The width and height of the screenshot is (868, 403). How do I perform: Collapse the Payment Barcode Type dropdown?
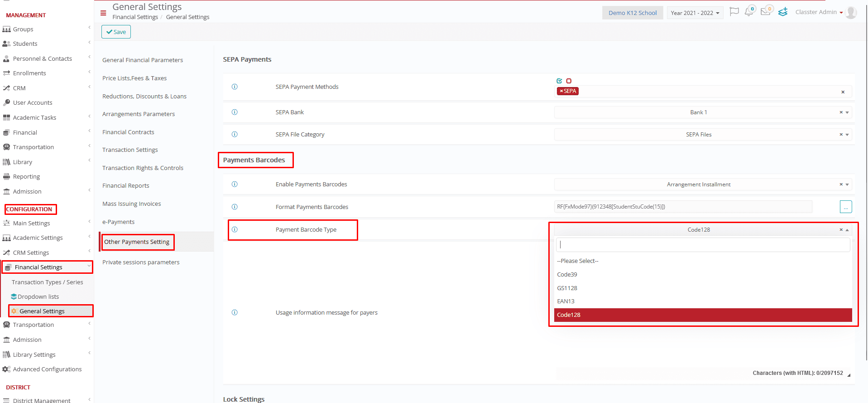pyautogui.click(x=847, y=230)
